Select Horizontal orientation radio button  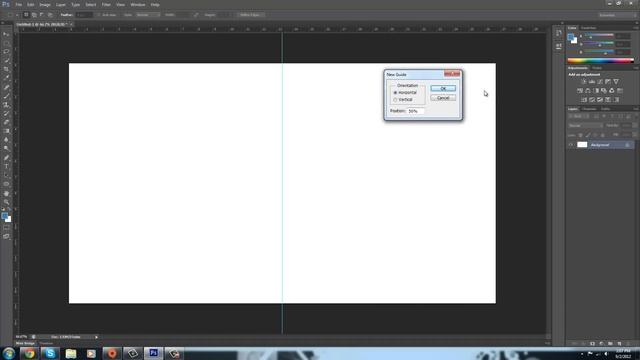pos(395,93)
